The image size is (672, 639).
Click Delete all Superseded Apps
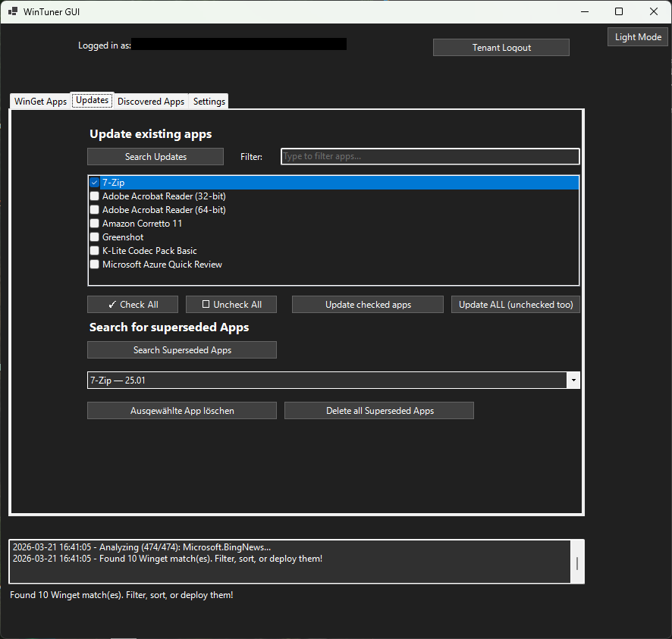click(379, 411)
